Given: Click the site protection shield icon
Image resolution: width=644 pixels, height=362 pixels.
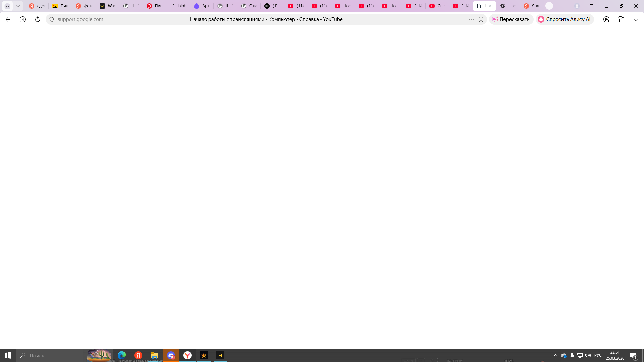Looking at the screenshot, I should [x=52, y=19].
